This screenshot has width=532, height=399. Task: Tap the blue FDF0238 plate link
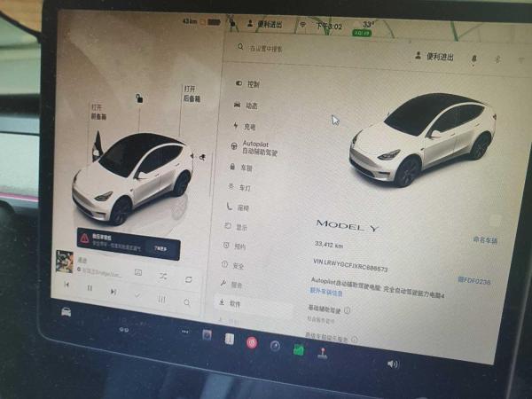(x=474, y=280)
